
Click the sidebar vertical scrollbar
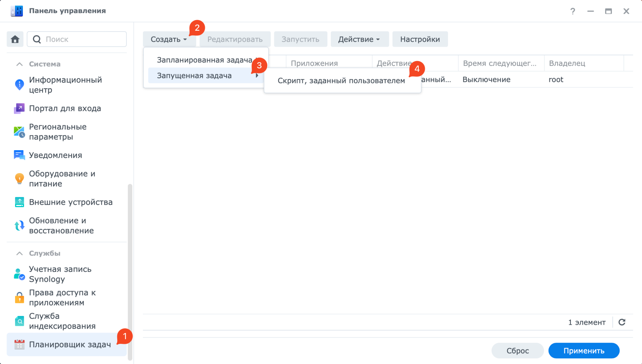pos(130,272)
